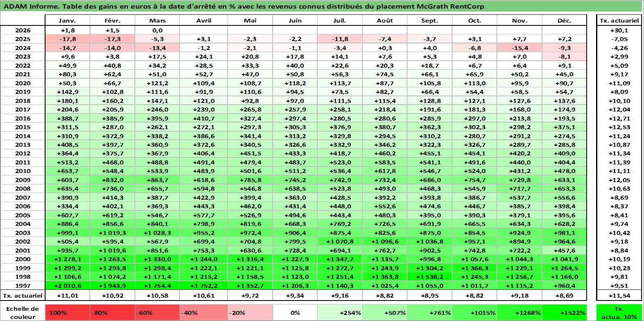Click the +761% legend swatch

pos(430,312)
